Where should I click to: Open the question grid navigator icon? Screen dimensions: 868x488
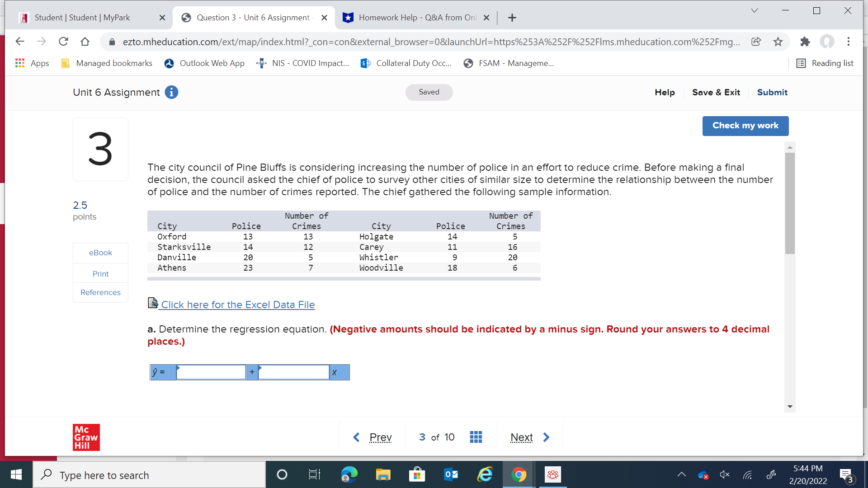tap(476, 437)
